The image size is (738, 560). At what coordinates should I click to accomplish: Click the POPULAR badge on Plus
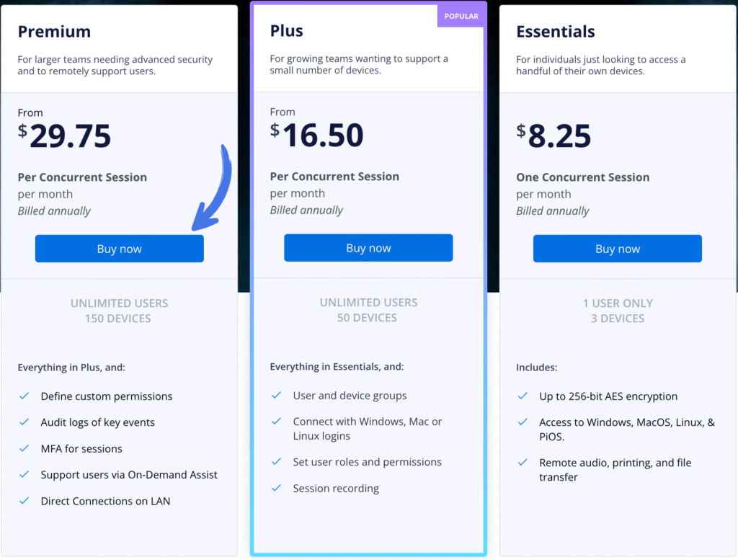tap(461, 16)
